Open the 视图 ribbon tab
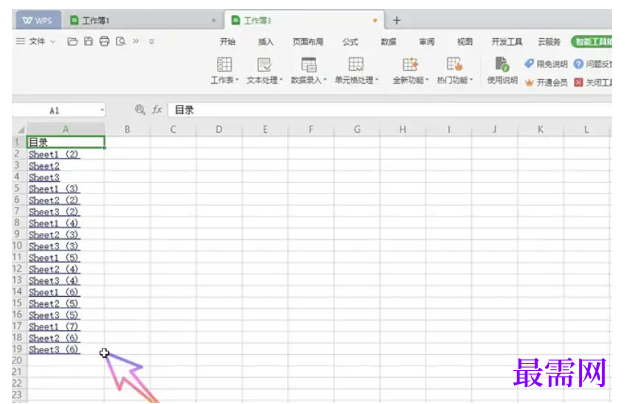 point(465,41)
